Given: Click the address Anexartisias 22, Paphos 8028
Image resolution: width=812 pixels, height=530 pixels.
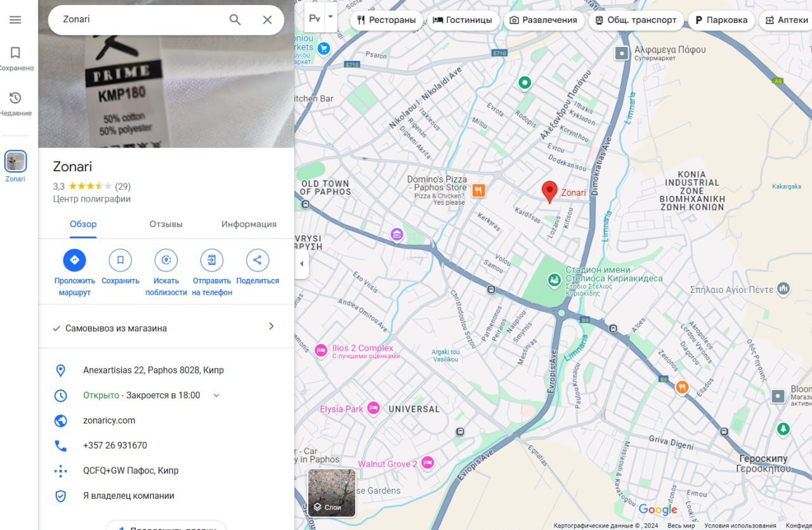Looking at the screenshot, I should (154, 370).
